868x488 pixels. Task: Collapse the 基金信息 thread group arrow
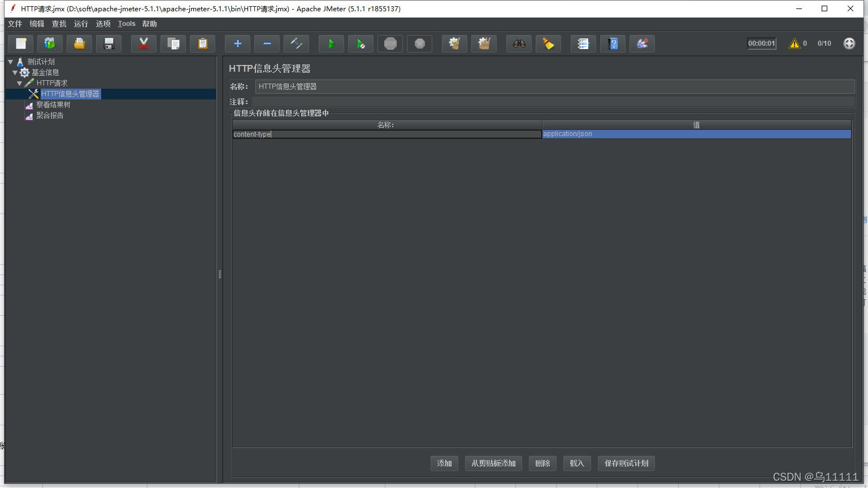15,72
